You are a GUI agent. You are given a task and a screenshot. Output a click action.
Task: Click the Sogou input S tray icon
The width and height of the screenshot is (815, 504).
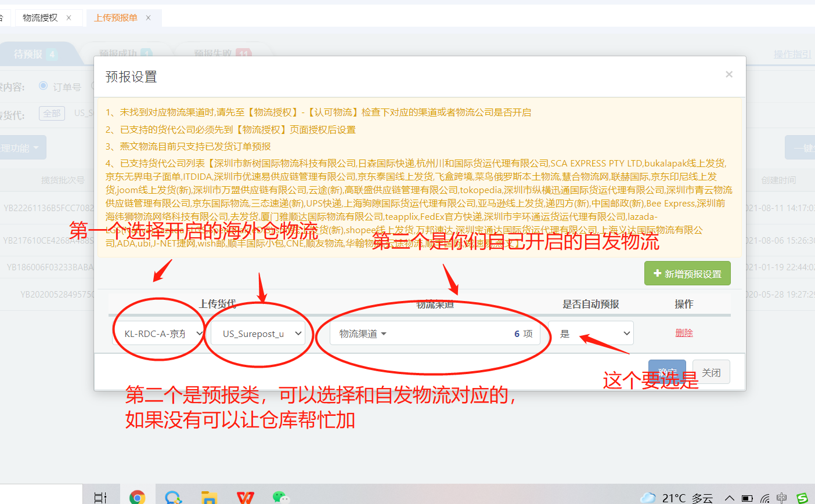(802, 498)
